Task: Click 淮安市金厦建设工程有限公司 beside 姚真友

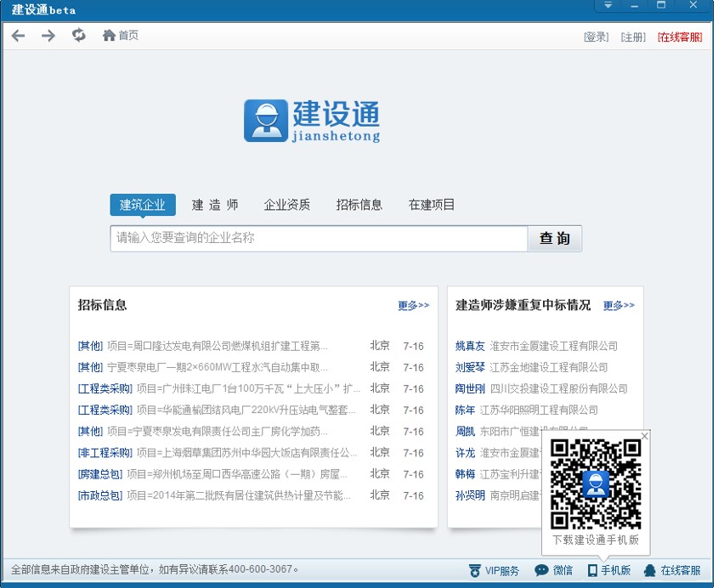Action: [553, 346]
